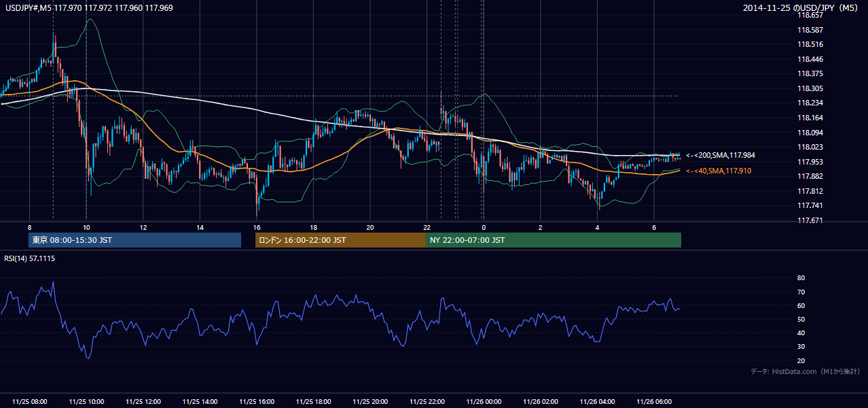Click the 118.516 price axis label
The image size is (868, 408).
point(810,44)
